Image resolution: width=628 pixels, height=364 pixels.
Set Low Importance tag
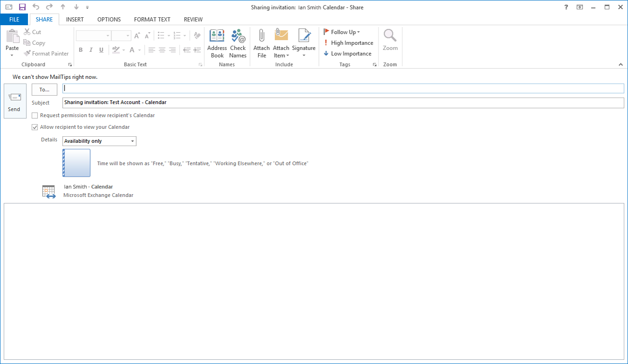(x=347, y=54)
